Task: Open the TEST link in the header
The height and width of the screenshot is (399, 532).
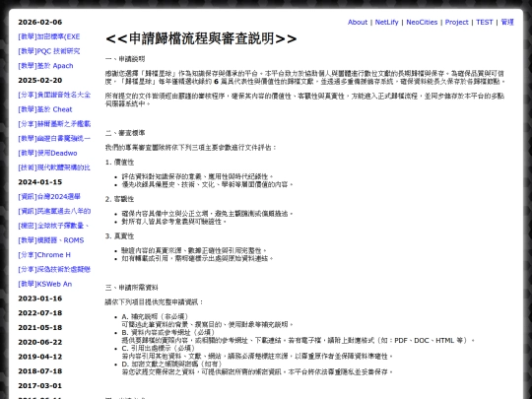Action: pyautogui.click(x=484, y=22)
